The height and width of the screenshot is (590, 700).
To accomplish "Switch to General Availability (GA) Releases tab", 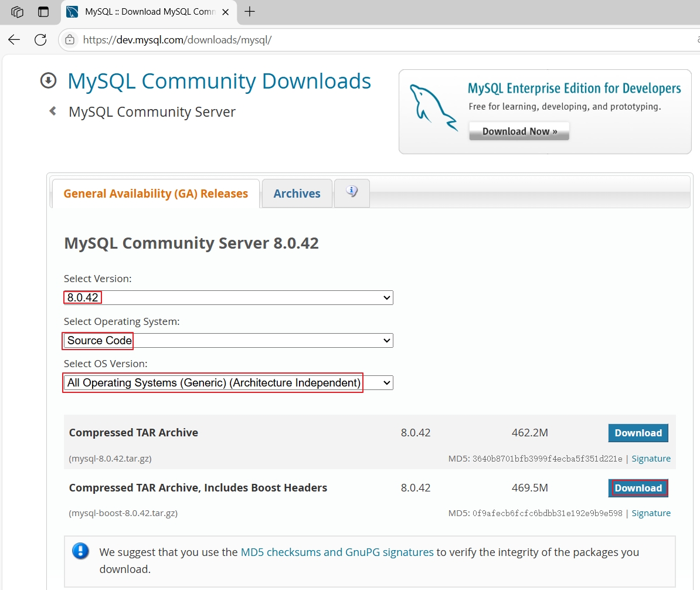I will coord(156,194).
